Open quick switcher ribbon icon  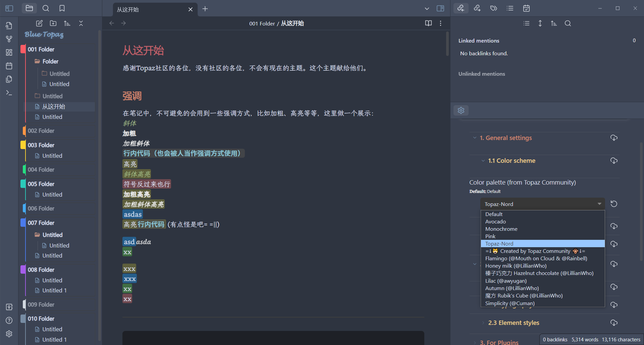tap(9, 25)
